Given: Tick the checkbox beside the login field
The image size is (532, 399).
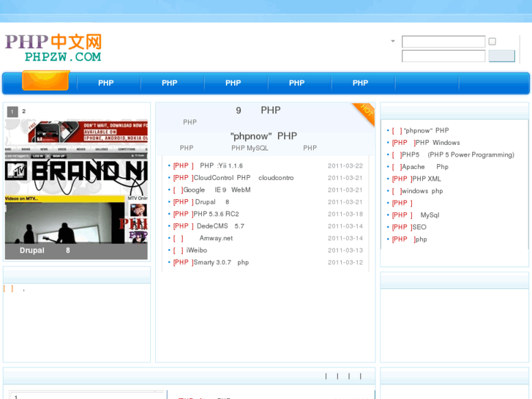Looking at the screenshot, I should point(492,42).
